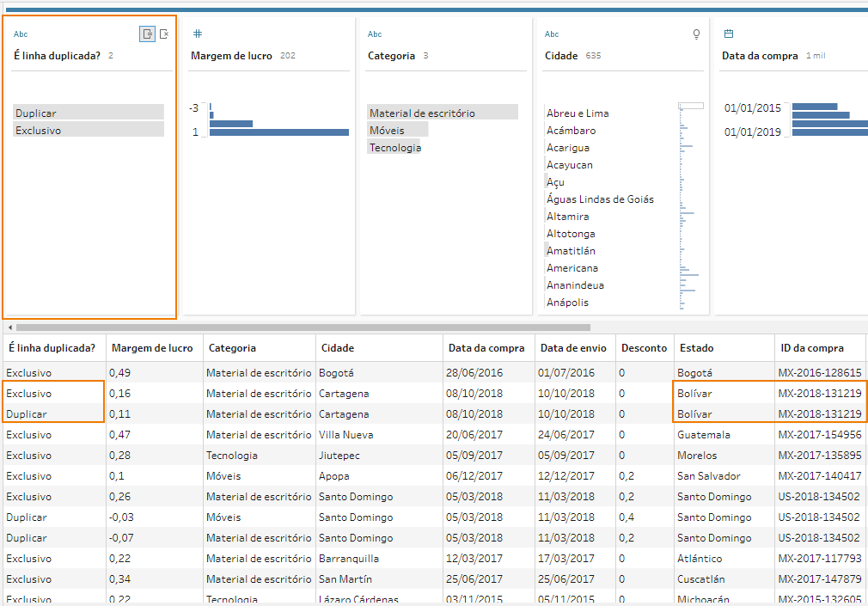Select the Categoria card title

(x=391, y=55)
